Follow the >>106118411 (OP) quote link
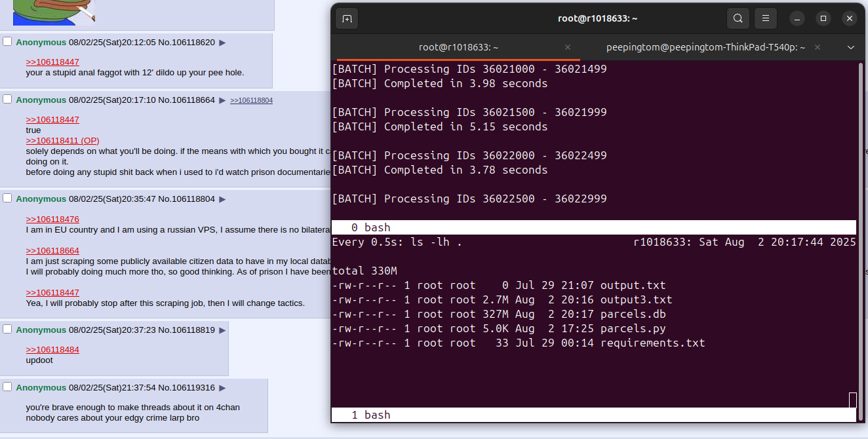868x439 pixels. (x=63, y=141)
